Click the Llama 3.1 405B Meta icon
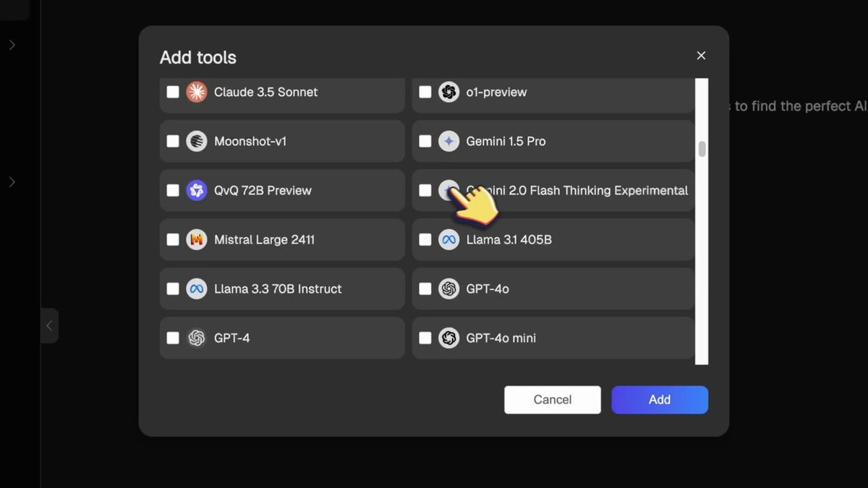Image resolution: width=868 pixels, height=488 pixels. tap(449, 239)
